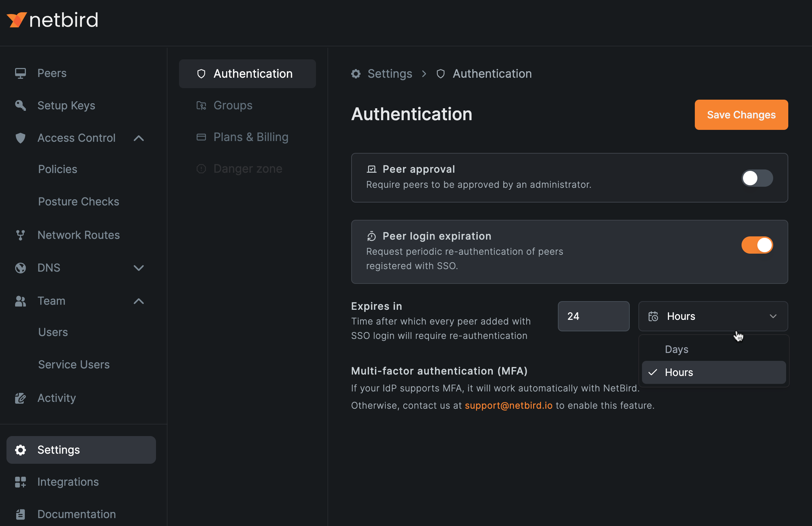Open the support@netbird.io email link
Viewport: 812px width, 526px height.
509,405
